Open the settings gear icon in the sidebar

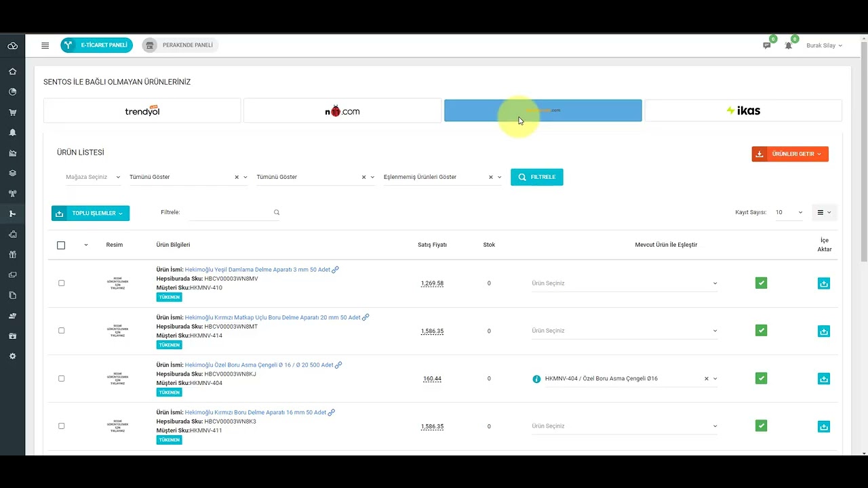coord(12,357)
